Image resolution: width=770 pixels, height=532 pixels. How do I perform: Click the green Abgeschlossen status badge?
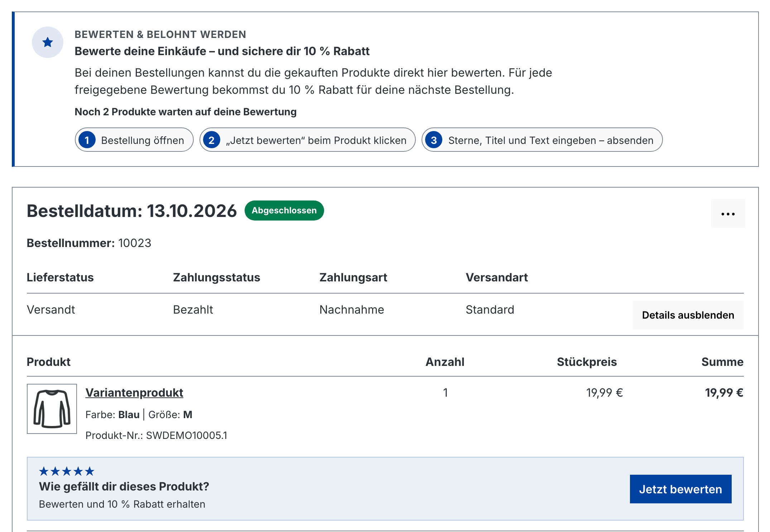pos(284,211)
